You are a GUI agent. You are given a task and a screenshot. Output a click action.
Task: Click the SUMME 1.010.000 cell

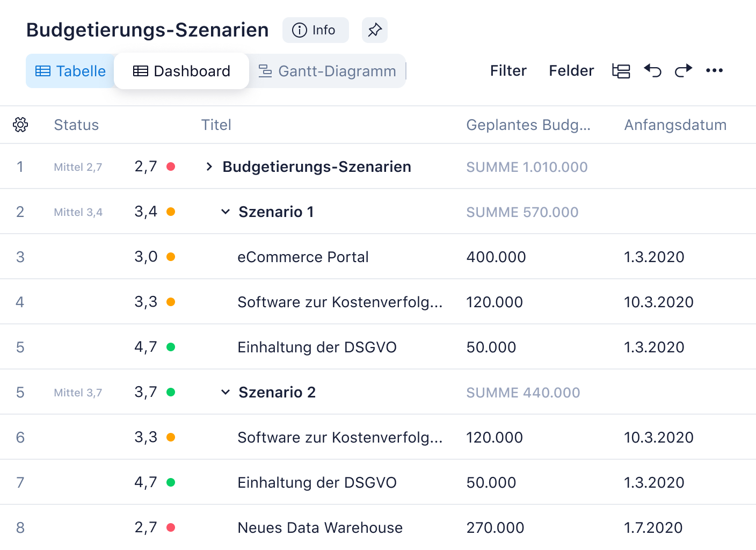pos(527,167)
